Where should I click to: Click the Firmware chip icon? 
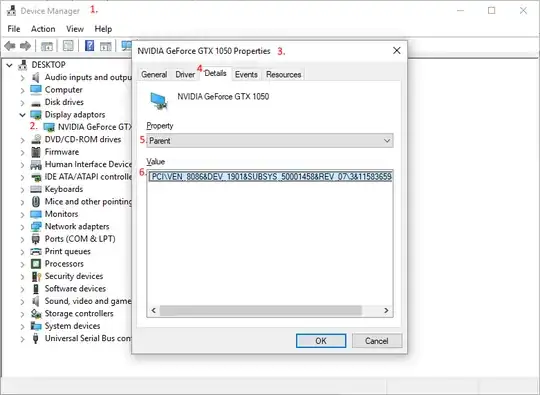36,152
